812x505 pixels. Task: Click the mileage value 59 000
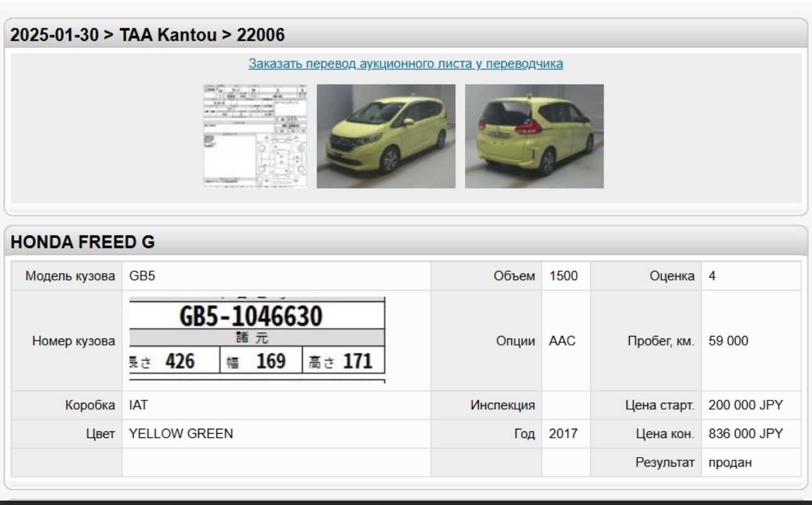pyautogui.click(x=729, y=341)
